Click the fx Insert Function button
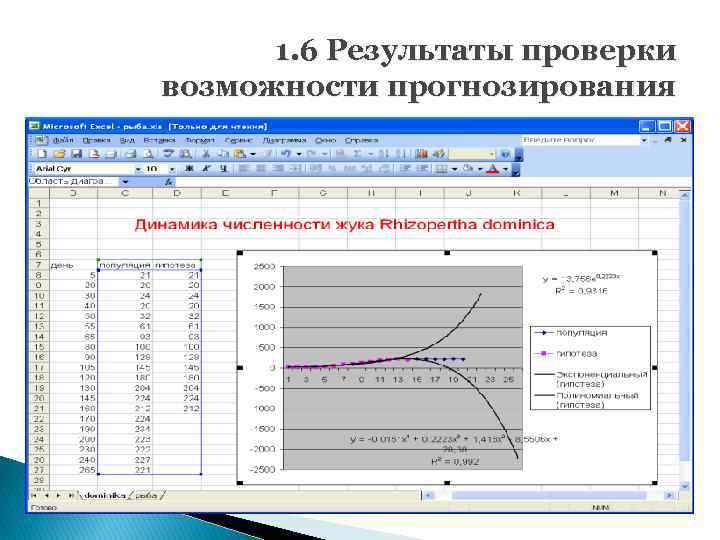720x540 pixels. (169, 182)
